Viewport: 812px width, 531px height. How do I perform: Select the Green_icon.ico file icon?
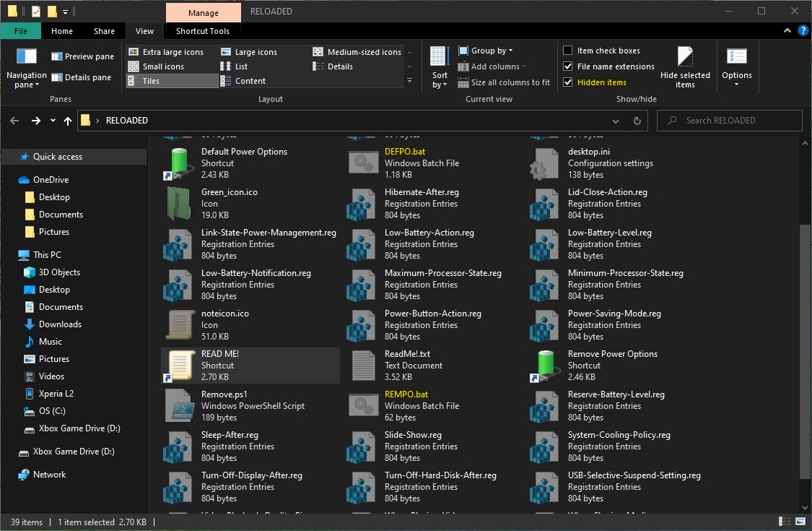(179, 203)
